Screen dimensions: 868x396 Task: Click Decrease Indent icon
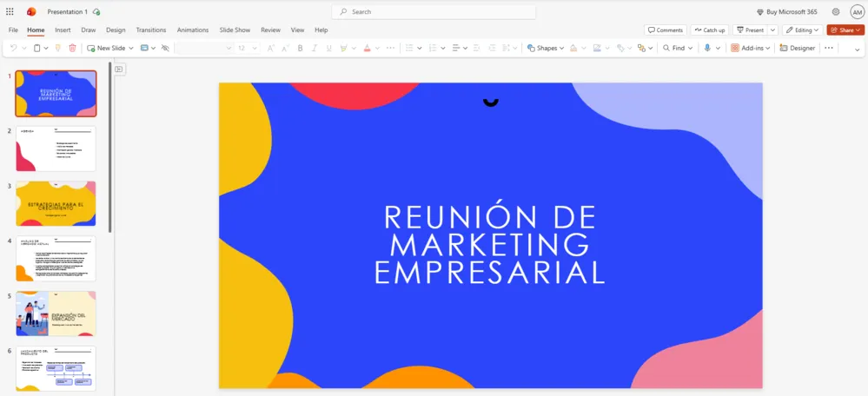[x=478, y=48]
